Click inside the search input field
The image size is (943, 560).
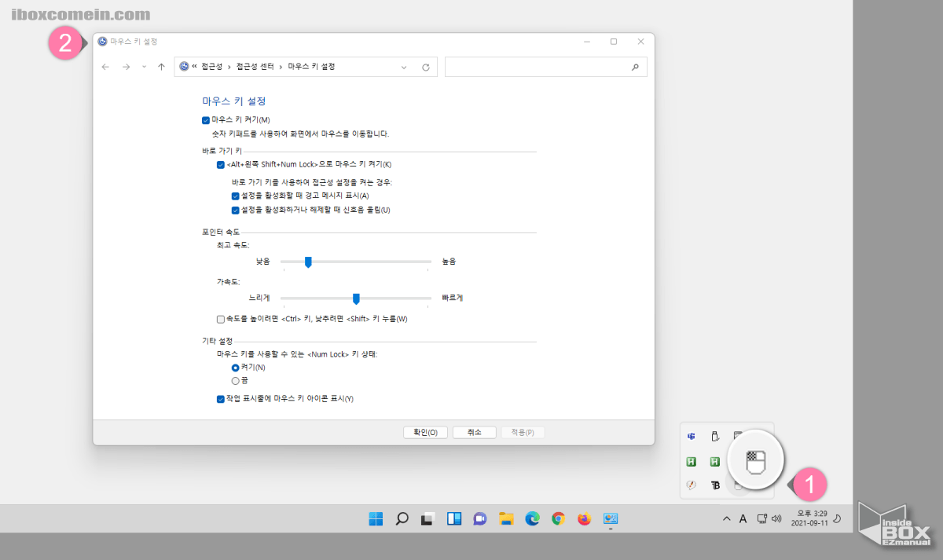point(542,67)
